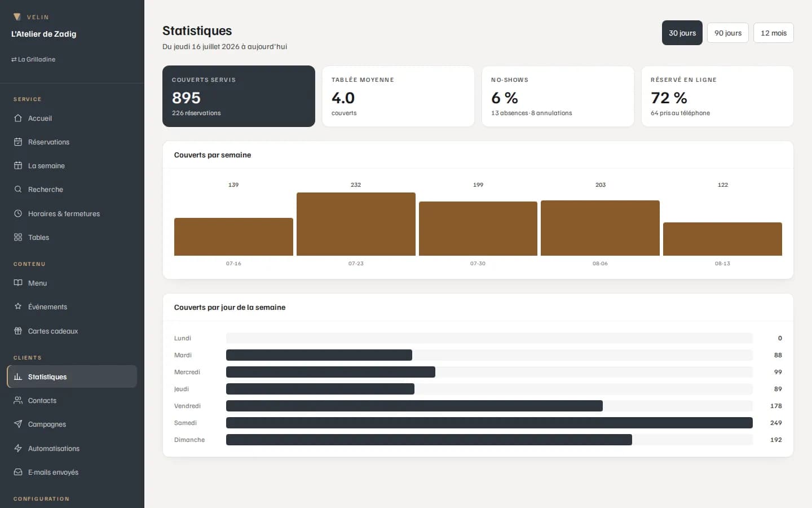This screenshot has height=508, width=812.
Task: Click the Événements star icon
Action: click(x=18, y=307)
